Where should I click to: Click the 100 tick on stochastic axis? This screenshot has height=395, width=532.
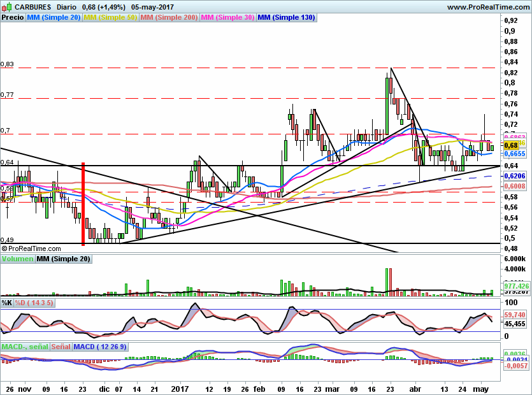511,303
